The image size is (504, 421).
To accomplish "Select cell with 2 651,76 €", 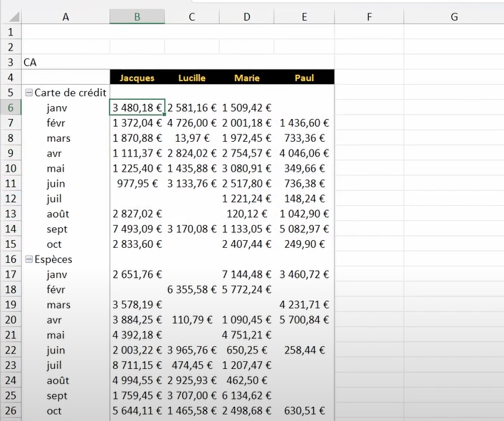I will (137, 274).
